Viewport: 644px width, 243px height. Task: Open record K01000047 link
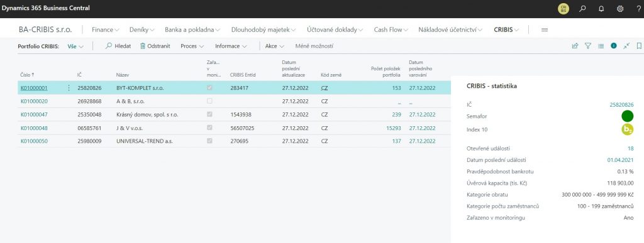34,115
